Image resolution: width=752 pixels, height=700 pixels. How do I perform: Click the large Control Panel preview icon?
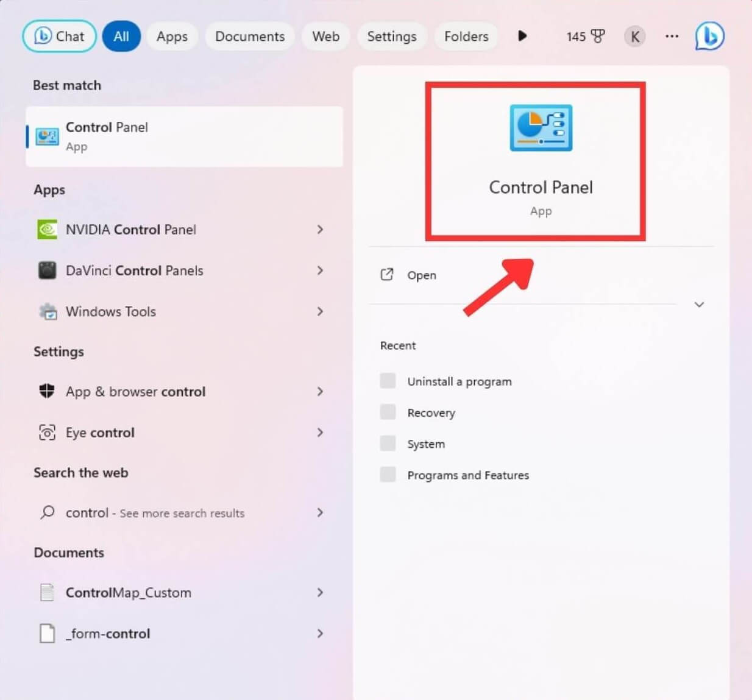(x=541, y=128)
